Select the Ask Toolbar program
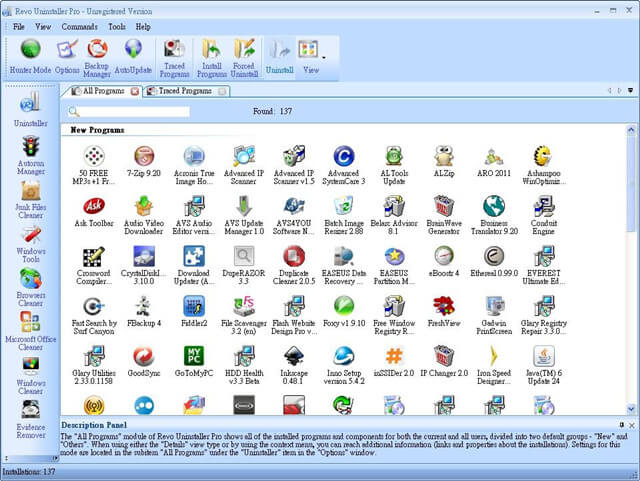Screen dimensions: 640x481 coord(94,211)
